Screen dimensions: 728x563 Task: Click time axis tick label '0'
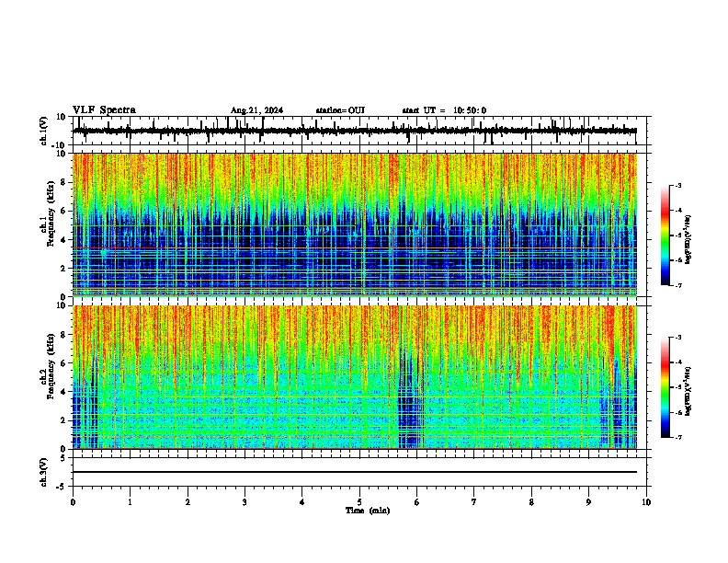pyautogui.click(x=73, y=502)
